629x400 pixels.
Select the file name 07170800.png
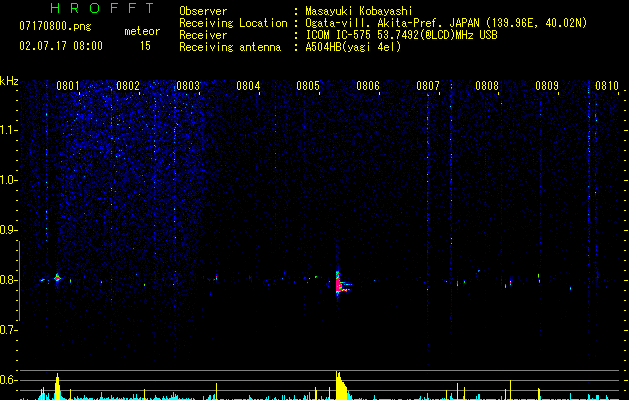pos(55,27)
